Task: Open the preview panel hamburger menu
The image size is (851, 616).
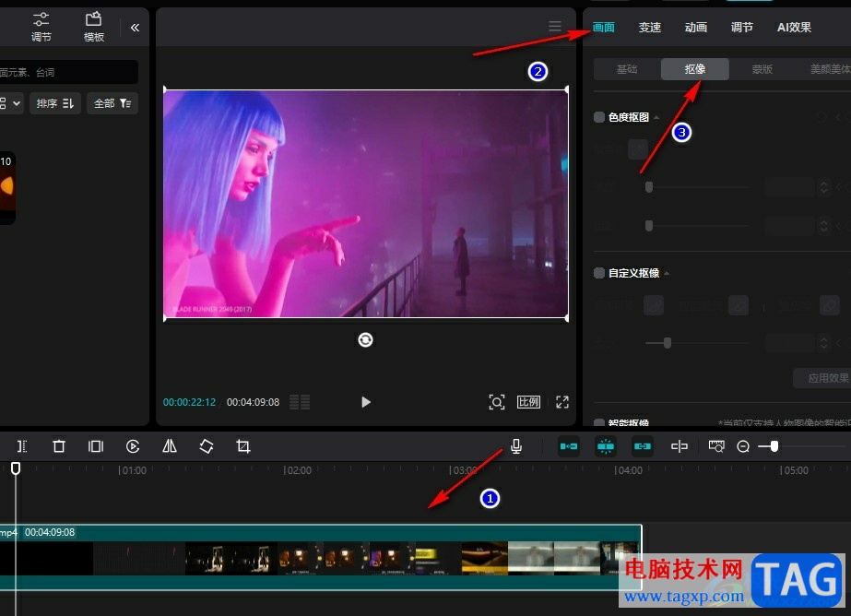Action: coord(555,27)
